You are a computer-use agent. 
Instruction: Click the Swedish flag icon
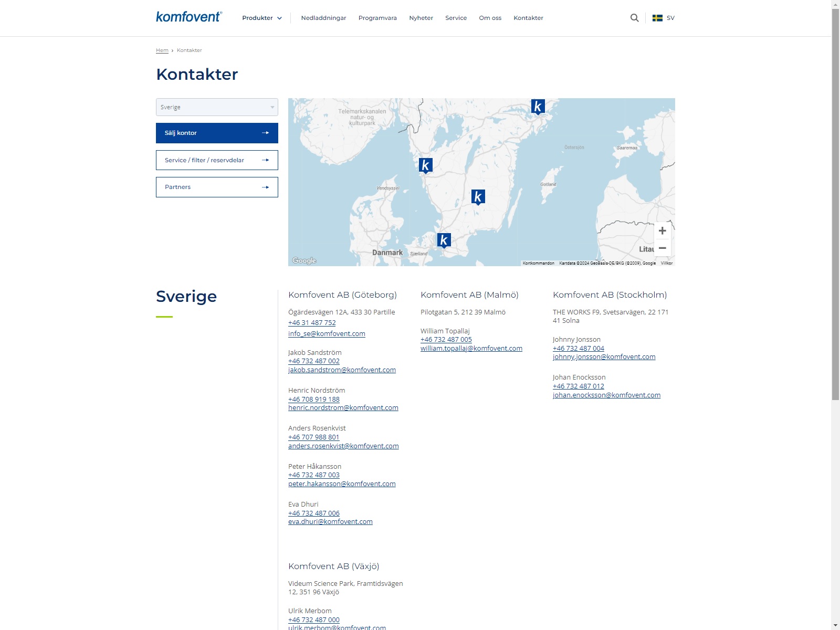[657, 18]
